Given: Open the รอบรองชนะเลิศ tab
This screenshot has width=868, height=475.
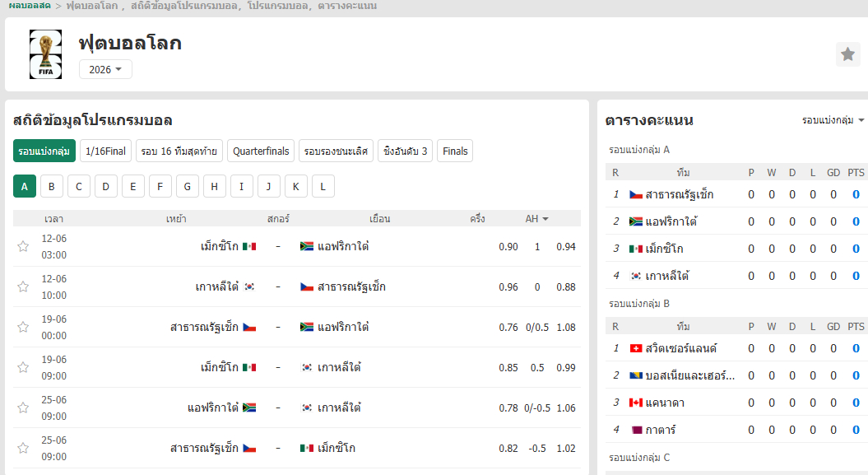Looking at the screenshot, I should pyautogui.click(x=336, y=151).
